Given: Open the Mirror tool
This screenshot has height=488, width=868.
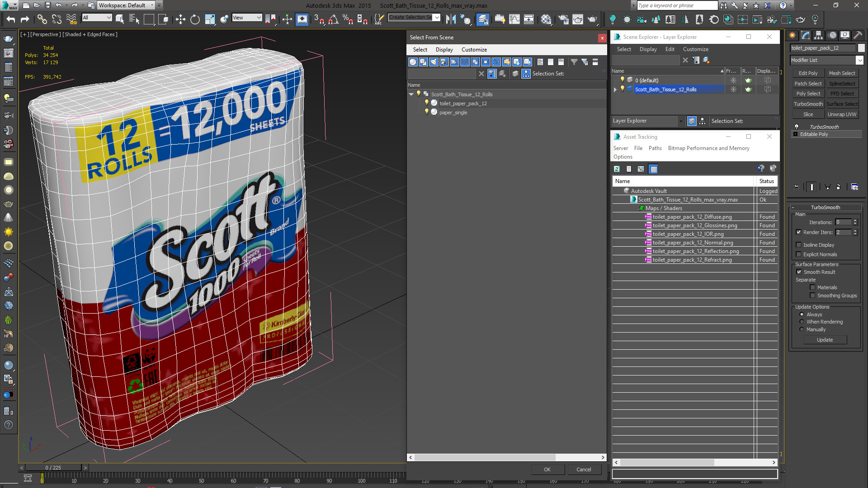Looking at the screenshot, I should [x=451, y=19].
